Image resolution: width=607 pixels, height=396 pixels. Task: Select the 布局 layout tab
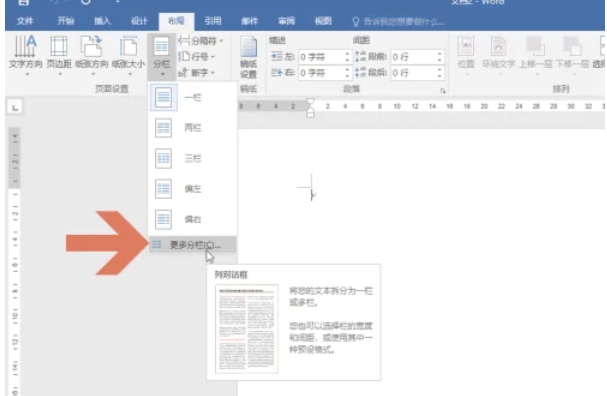point(176,21)
